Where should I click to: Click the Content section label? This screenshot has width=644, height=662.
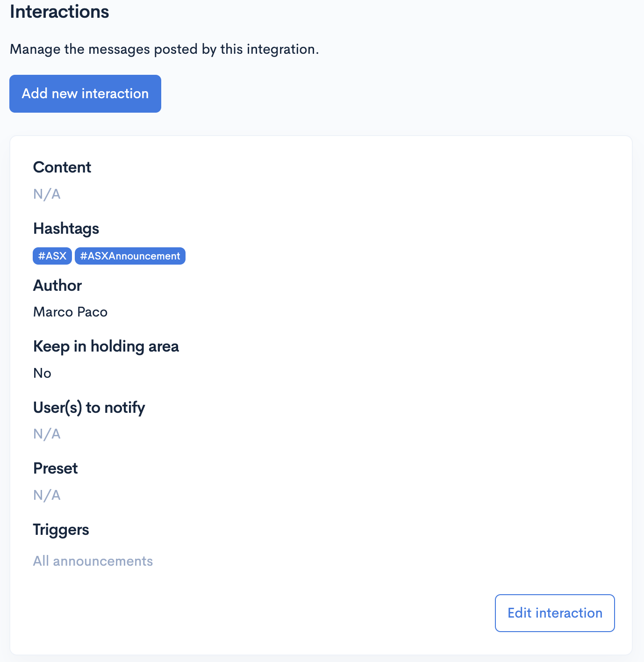pos(62,167)
